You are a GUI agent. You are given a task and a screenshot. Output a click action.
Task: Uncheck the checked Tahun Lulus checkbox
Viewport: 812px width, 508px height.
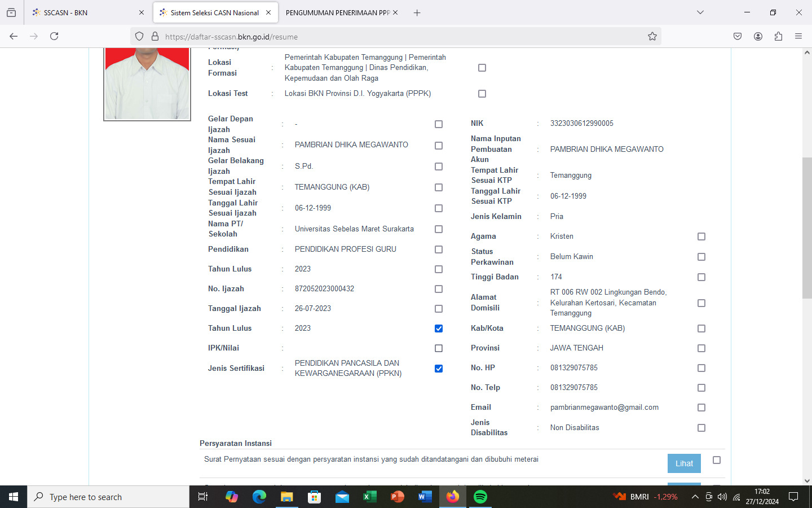(439, 329)
